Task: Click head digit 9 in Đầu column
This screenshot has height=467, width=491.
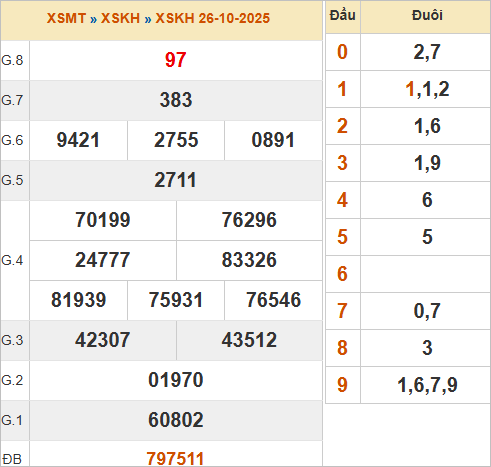Action: coord(342,385)
